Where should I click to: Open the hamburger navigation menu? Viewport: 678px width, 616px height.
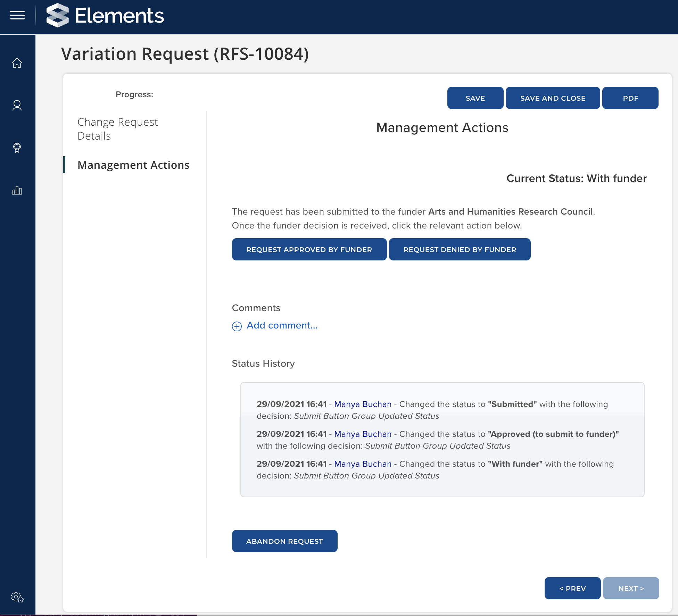[x=17, y=16]
